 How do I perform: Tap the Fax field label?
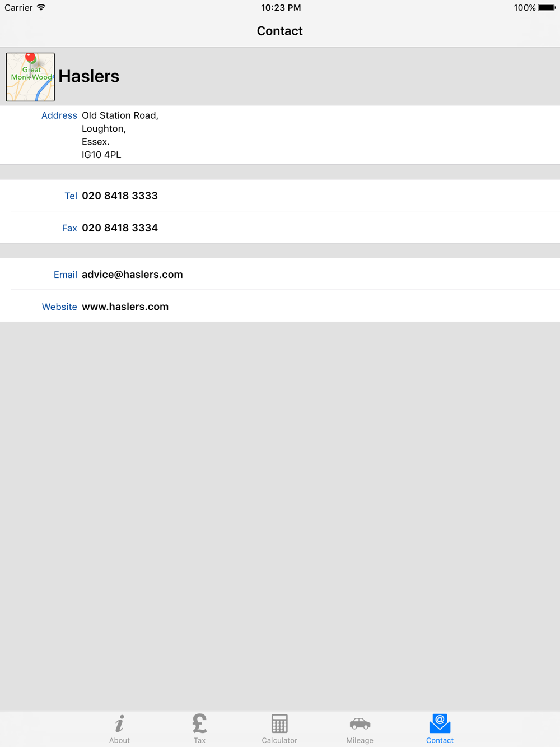(69, 228)
